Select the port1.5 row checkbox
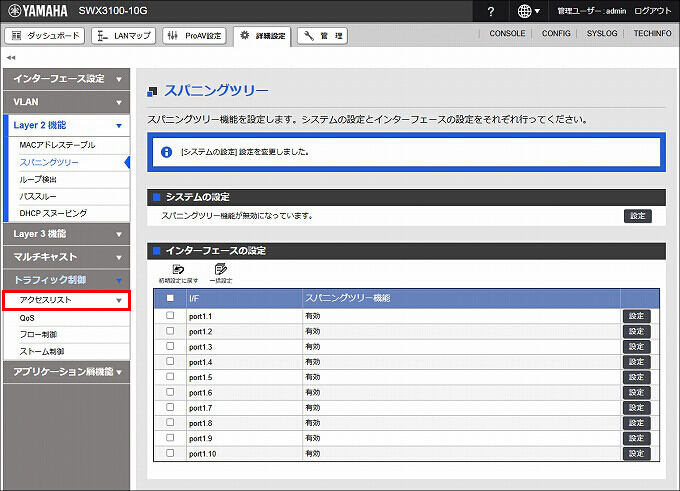Viewport: 680px width, 491px height. pos(170,377)
